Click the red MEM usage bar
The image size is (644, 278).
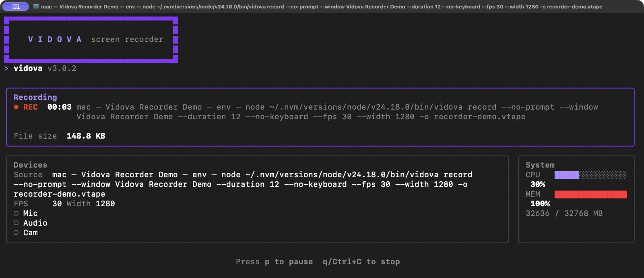point(590,194)
